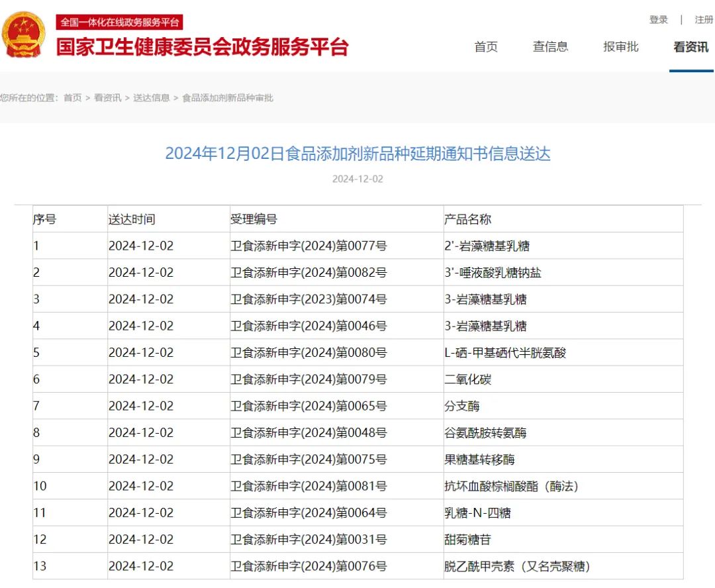Open the 报审批 navigation menu item

coord(620,47)
